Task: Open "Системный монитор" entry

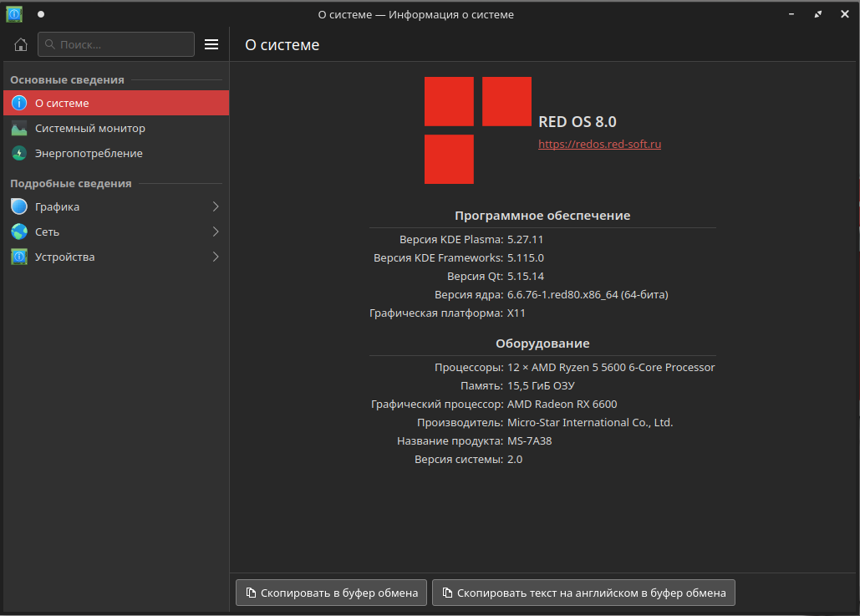Action: (x=116, y=129)
